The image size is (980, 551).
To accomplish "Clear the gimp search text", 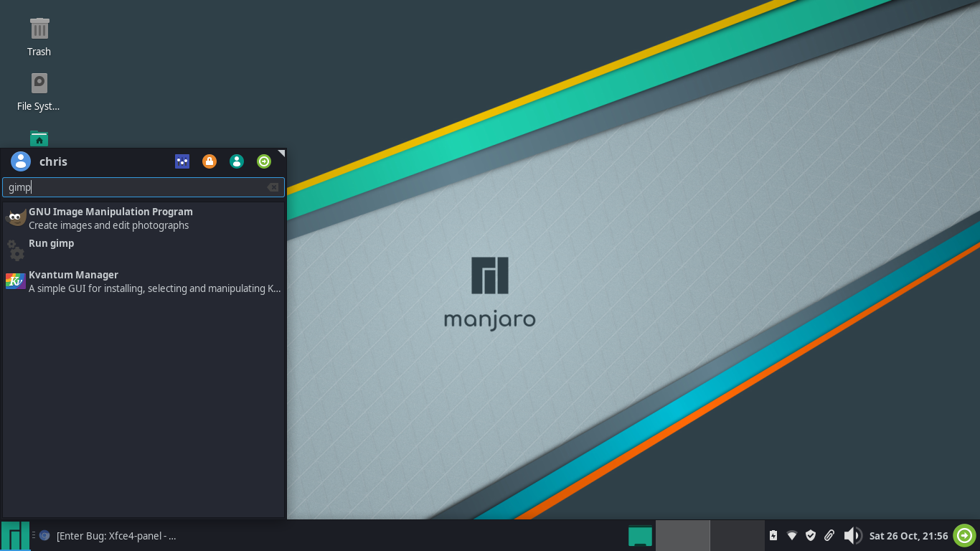I will tap(273, 187).
